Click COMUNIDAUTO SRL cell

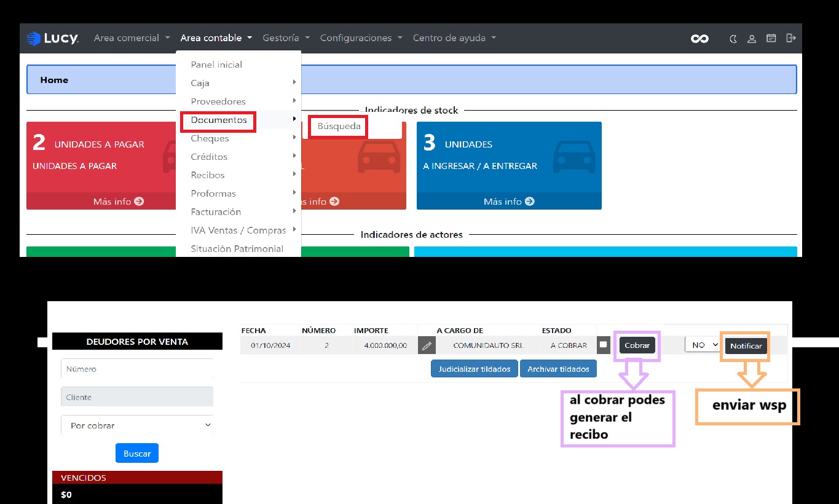coord(488,345)
